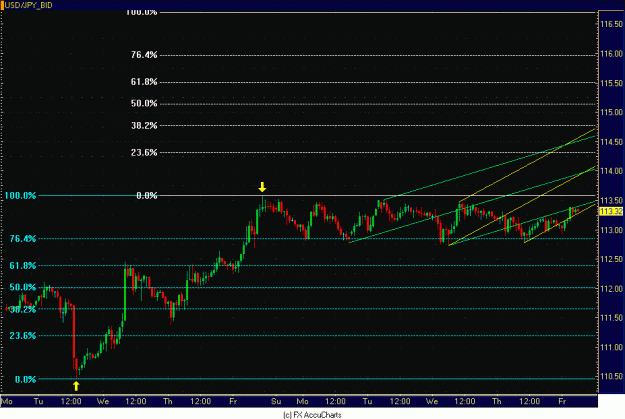Select the cyan 38.2% retracement label

23,309
